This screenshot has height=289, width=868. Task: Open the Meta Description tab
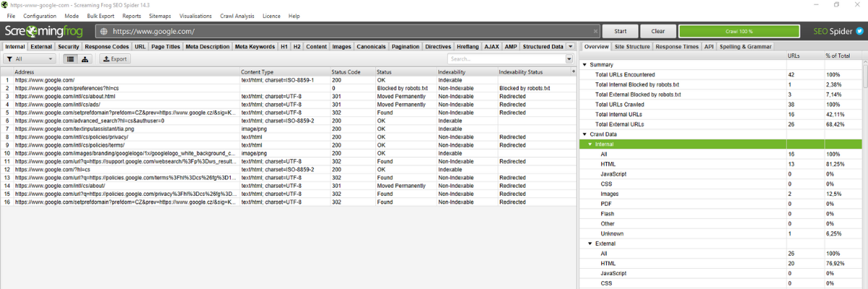[207, 46]
